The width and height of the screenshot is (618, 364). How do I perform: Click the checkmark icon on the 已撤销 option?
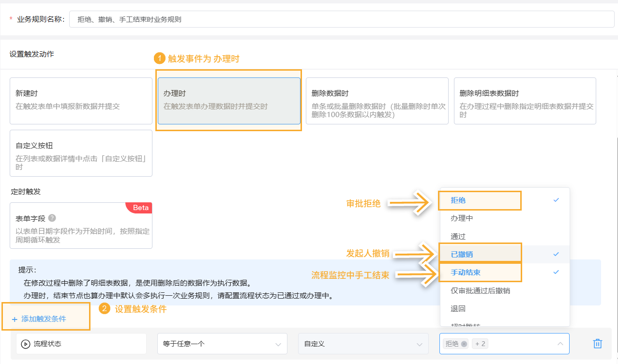tap(556, 254)
